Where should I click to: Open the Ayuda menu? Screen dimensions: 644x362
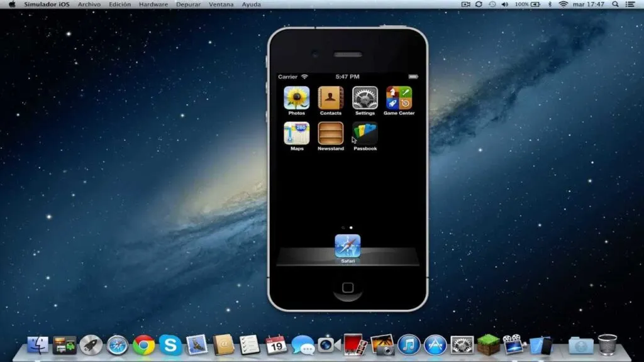point(251,4)
